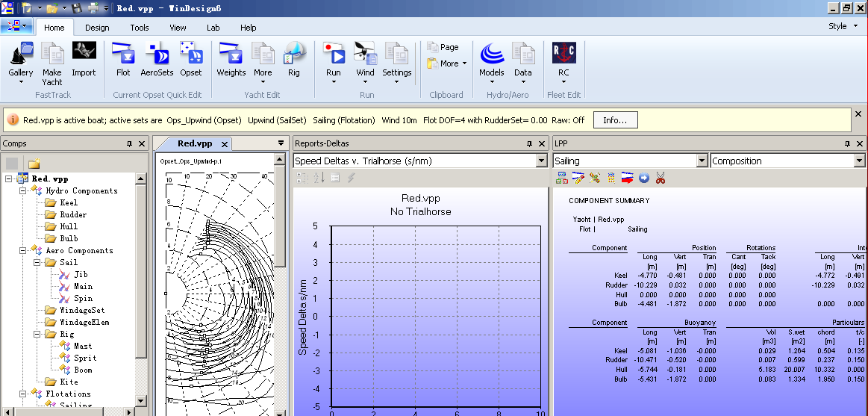Click the new folder icon in Comps panel
Image resolution: width=868 pixels, height=416 pixels.
[34, 164]
